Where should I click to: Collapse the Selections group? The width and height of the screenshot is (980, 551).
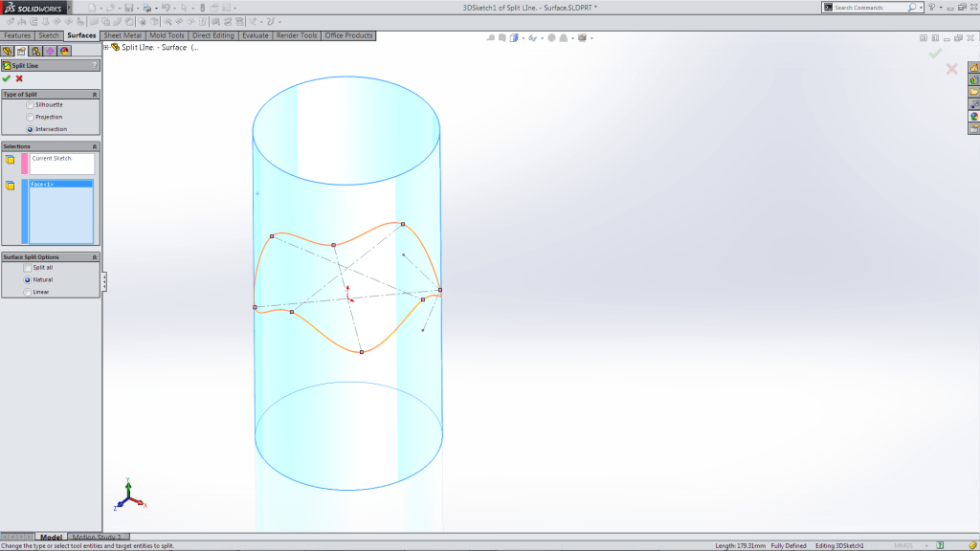pyautogui.click(x=94, y=145)
